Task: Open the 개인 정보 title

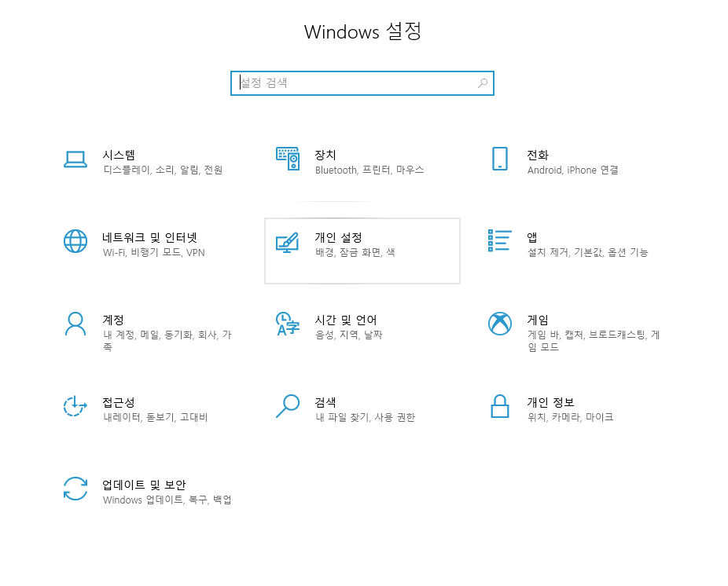Action: click(550, 402)
